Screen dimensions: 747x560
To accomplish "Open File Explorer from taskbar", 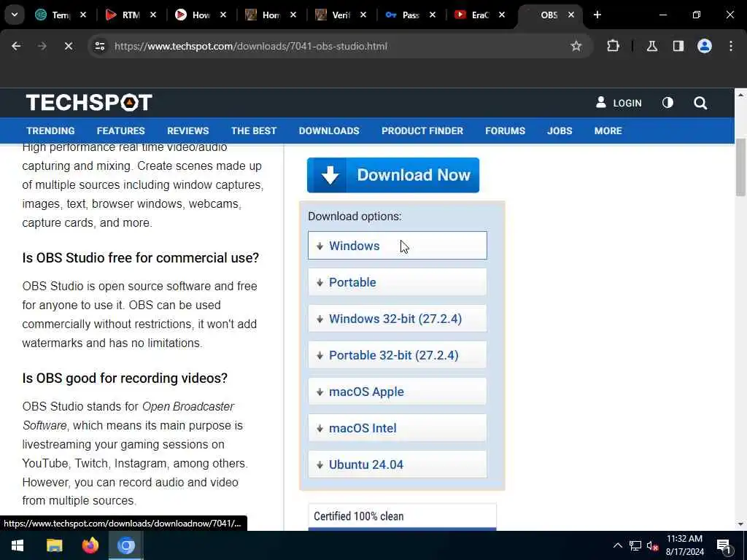I will point(54,545).
